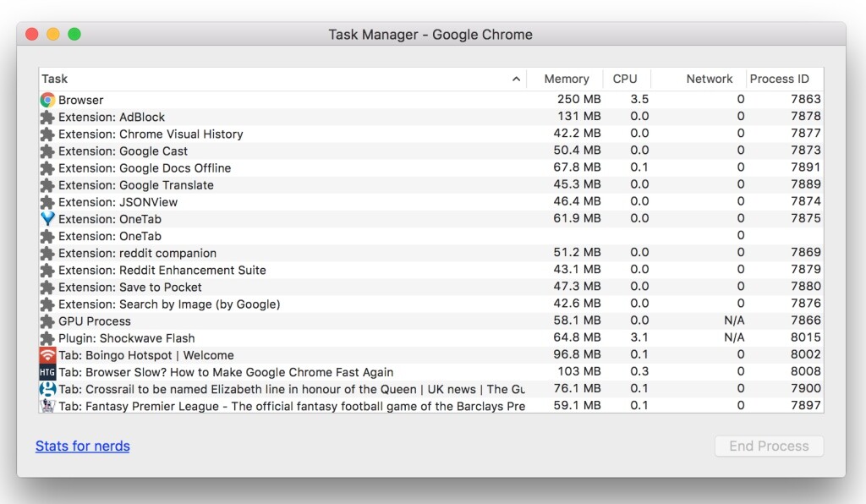The width and height of the screenshot is (866, 504).
Task: Click puzzle icon of OneTab row without memory
Action: (x=47, y=236)
